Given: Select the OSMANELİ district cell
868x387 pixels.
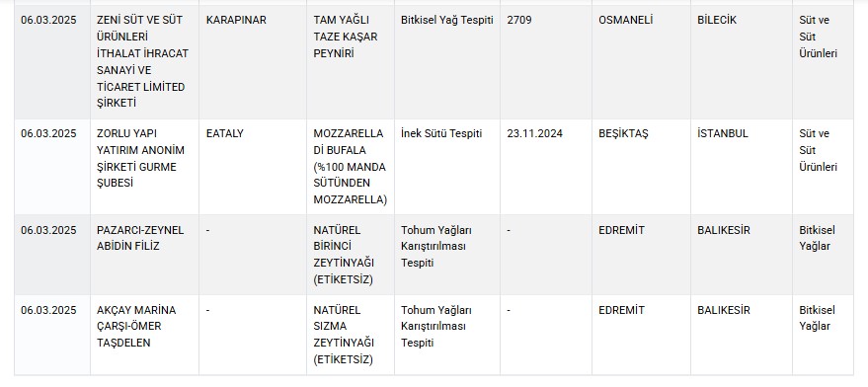Looking at the screenshot, I should [x=641, y=62].
